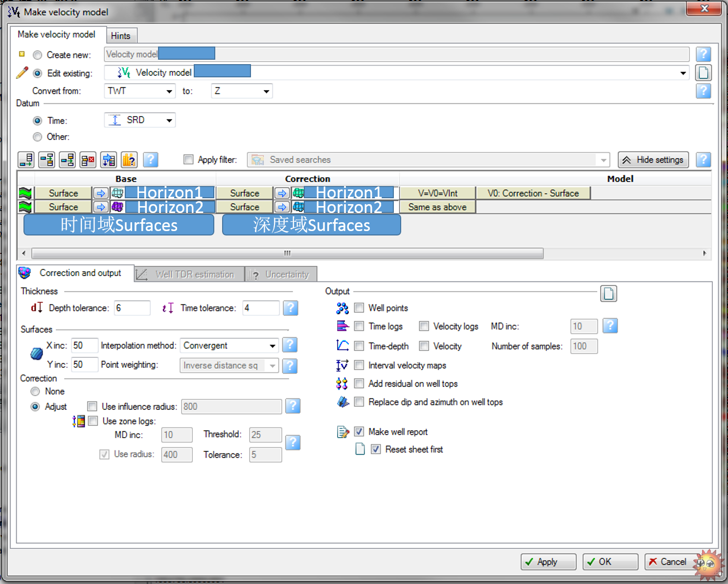Select the Other datum radio button

tap(37, 137)
